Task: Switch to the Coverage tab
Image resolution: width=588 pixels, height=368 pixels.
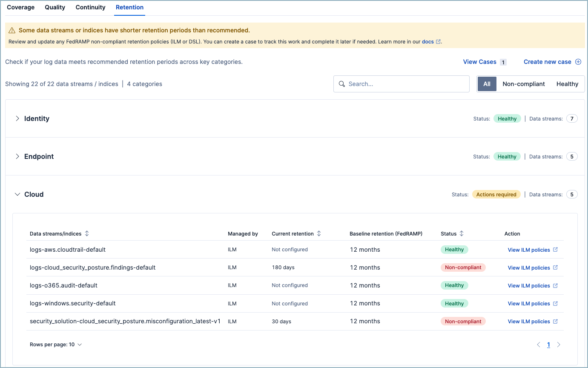Action: 20,7
